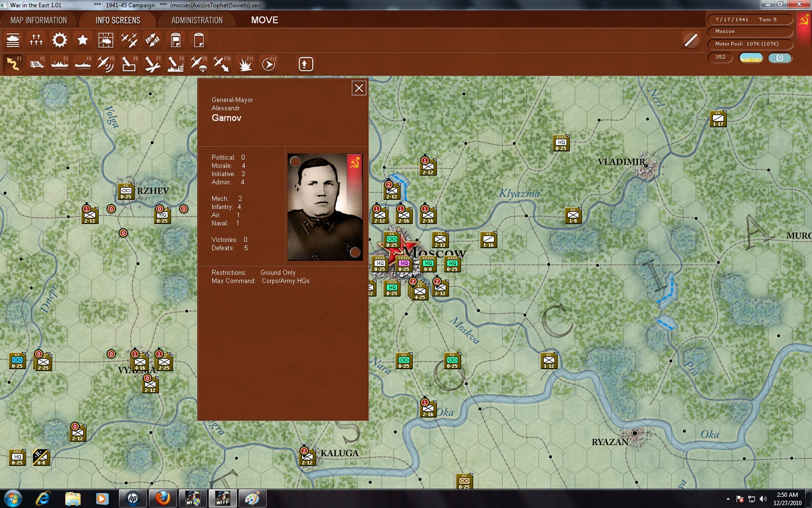Image resolution: width=812 pixels, height=508 pixels.
Task: Open the HP app in taskbar
Action: (132, 498)
